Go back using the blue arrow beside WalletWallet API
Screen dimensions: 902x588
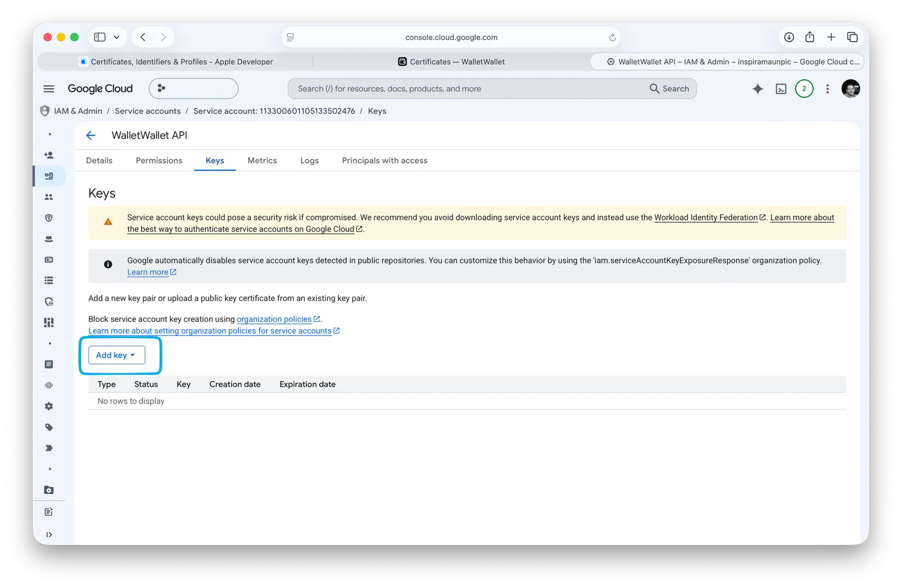(91, 135)
